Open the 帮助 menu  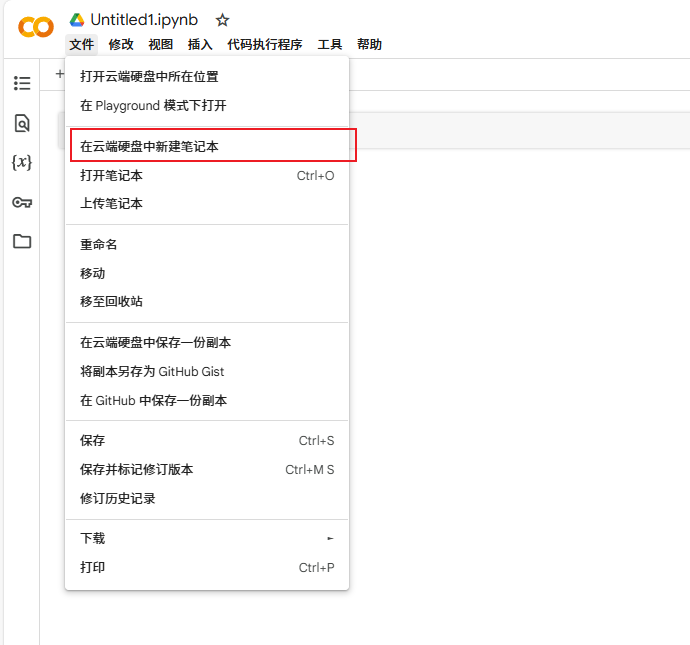tap(369, 44)
